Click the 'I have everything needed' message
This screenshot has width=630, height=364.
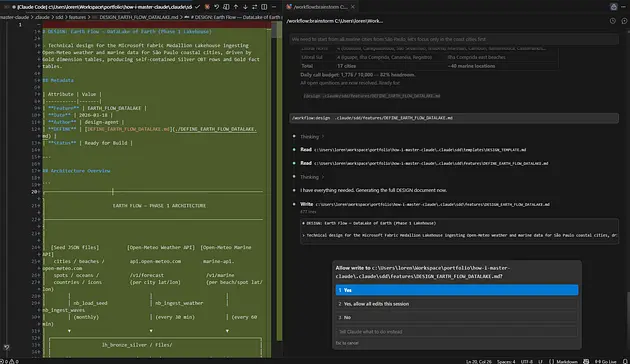pos(373,190)
